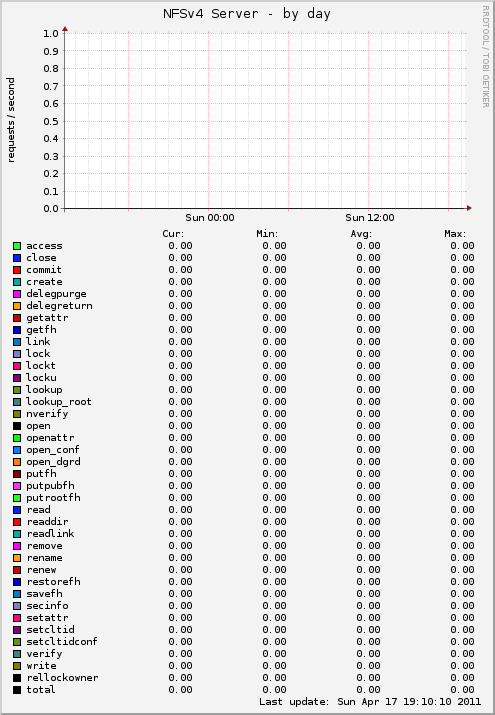Click the open_conf legend swatch

coord(17,450)
